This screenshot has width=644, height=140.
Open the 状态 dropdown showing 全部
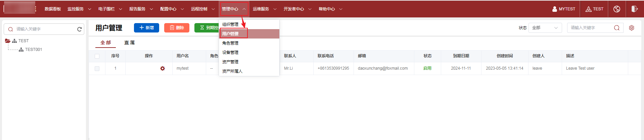point(545,28)
